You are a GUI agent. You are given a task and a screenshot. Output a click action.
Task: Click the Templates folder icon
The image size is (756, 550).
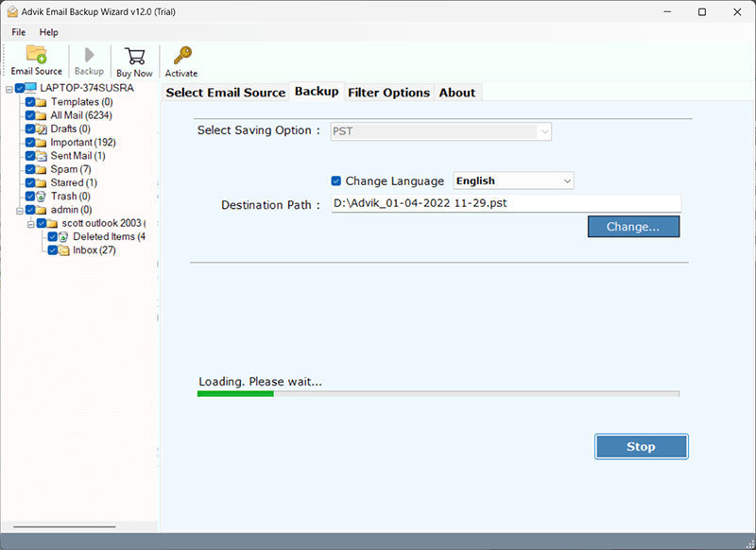pyautogui.click(x=41, y=102)
